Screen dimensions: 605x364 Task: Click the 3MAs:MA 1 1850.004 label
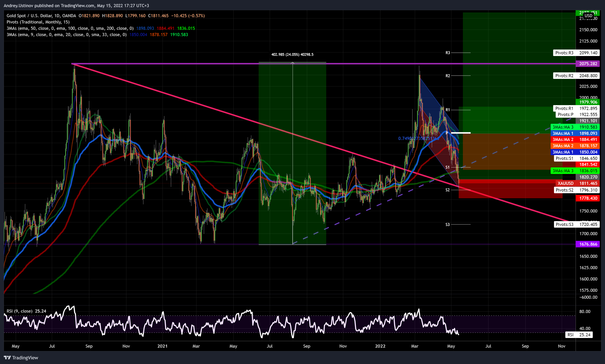click(x=575, y=152)
